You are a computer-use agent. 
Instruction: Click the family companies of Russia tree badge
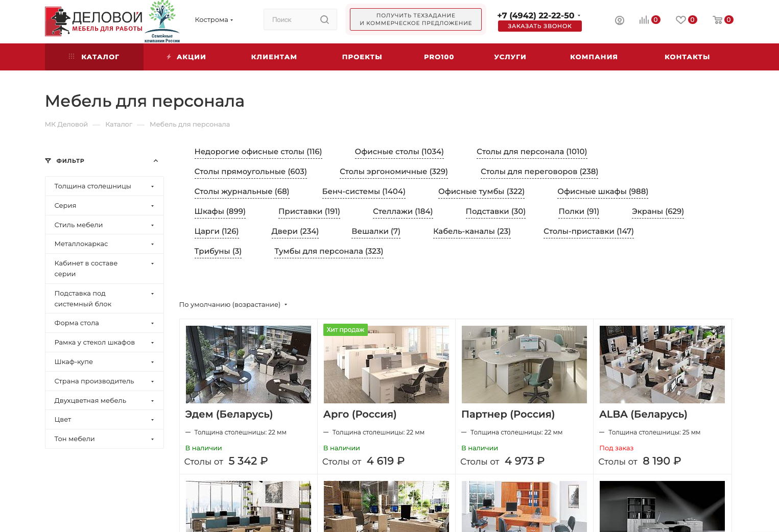tap(162, 21)
